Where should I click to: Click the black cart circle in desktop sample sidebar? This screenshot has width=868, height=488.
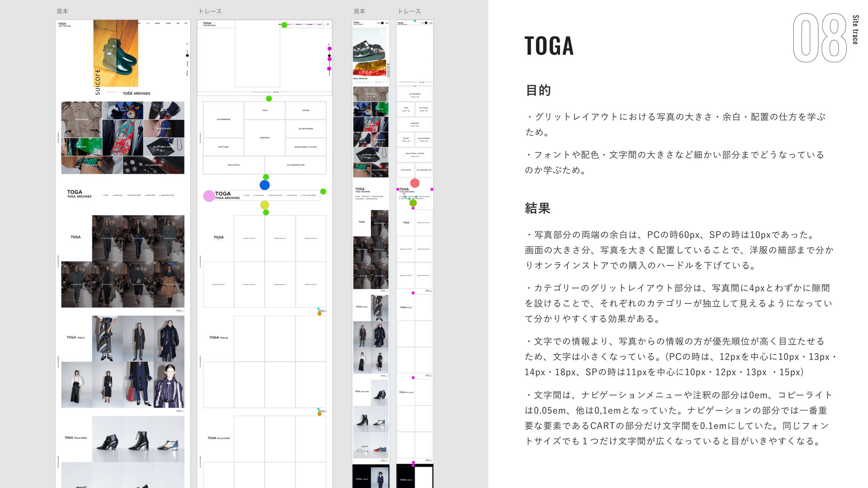pos(187,55)
